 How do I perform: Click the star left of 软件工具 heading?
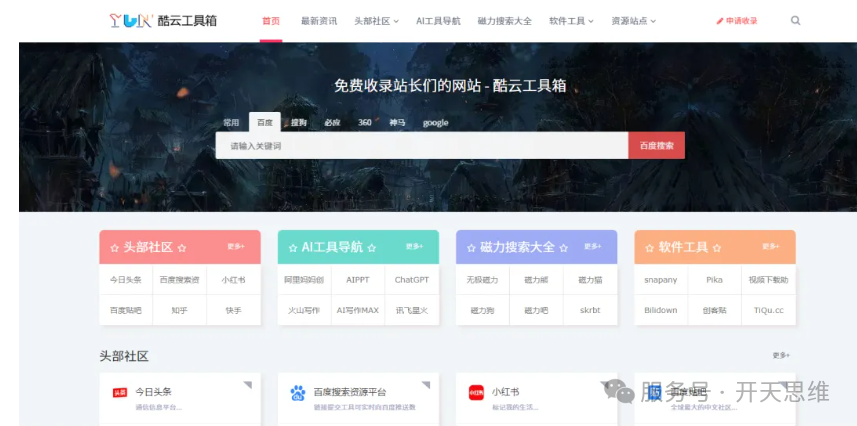(x=649, y=248)
